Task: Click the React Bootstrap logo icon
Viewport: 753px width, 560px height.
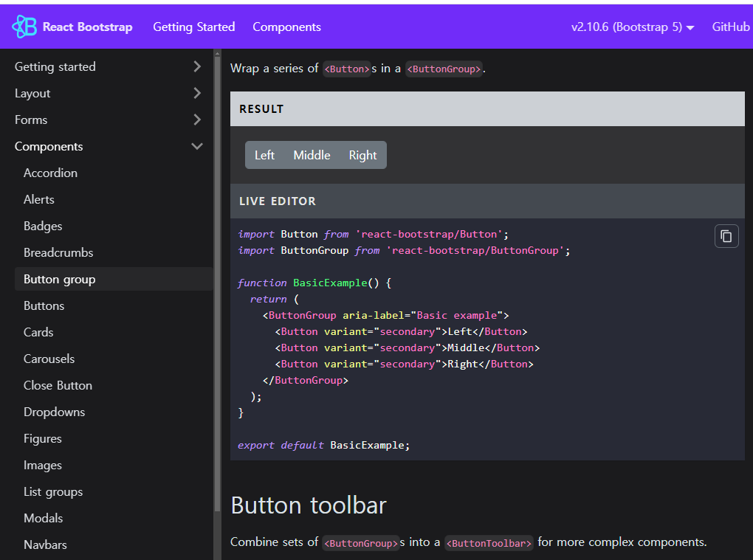Action: [x=24, y=27]
